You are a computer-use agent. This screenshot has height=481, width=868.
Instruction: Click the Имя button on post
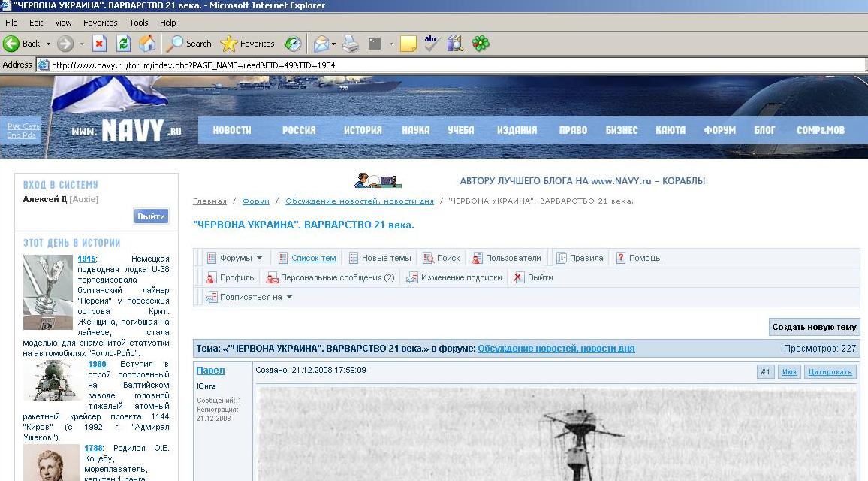[x=789, y=372]
